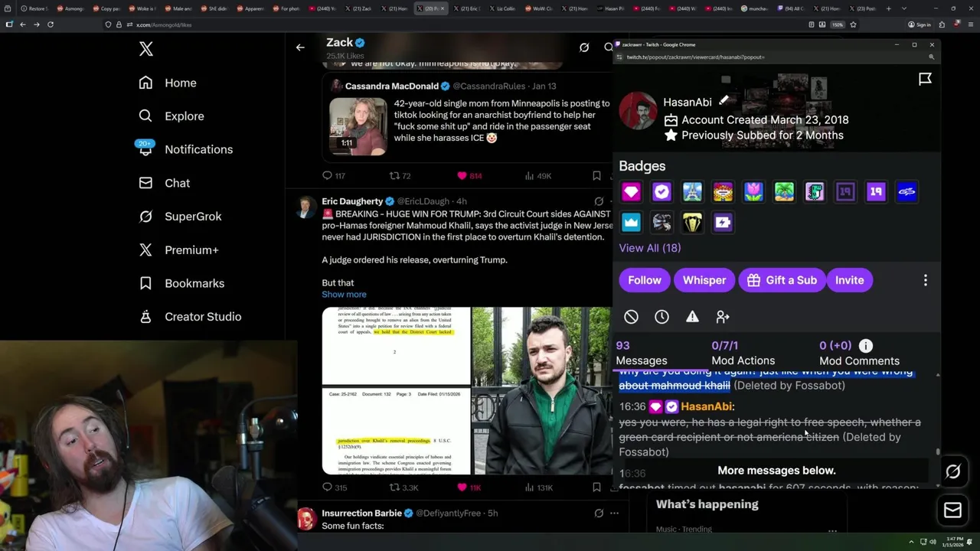The image size is (980, 551).
Task: Click the Mod Comments info icon
Action: [x=865, y=346]
